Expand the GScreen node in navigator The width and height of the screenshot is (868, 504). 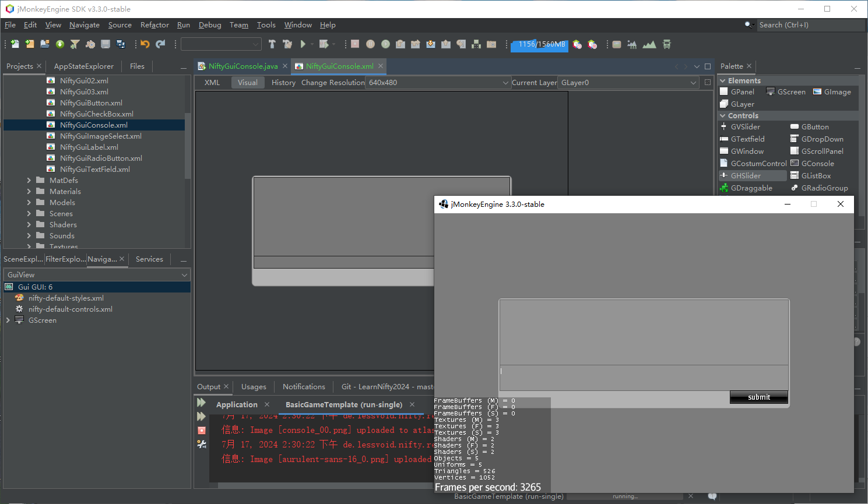click(x=8, y=320)
